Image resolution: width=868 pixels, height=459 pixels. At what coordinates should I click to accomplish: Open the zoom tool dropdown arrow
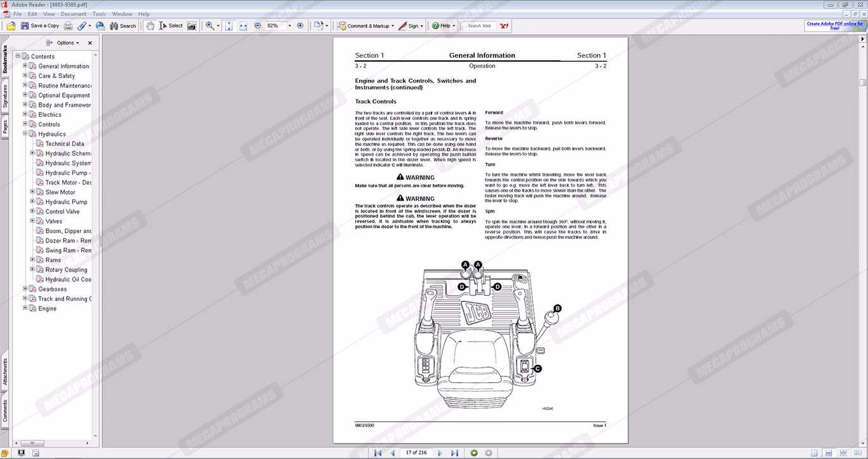coord(218,26)
